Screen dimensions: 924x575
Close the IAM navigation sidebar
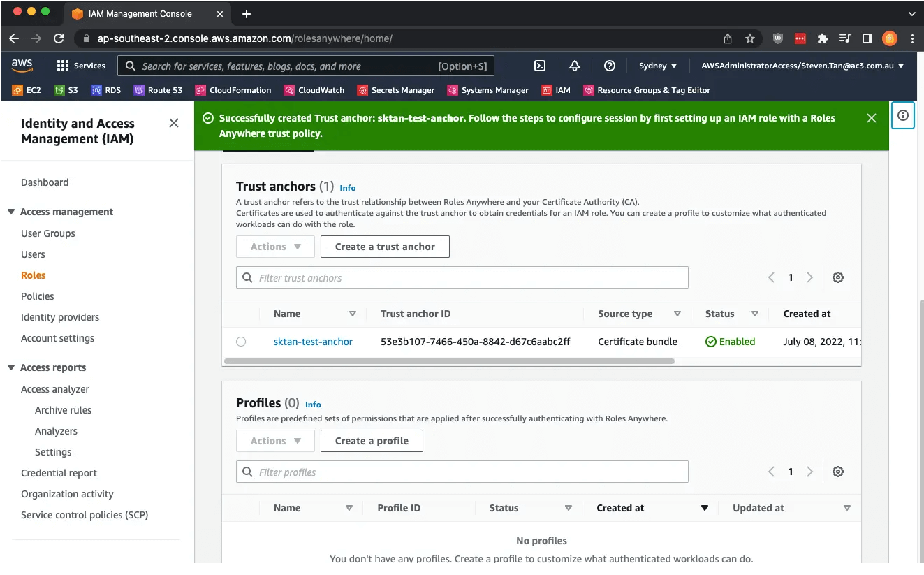174,123
